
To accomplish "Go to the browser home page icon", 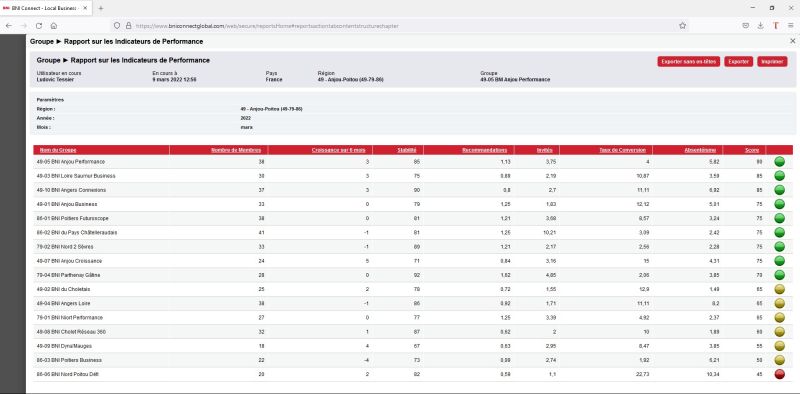I will [x=54, y=26].
